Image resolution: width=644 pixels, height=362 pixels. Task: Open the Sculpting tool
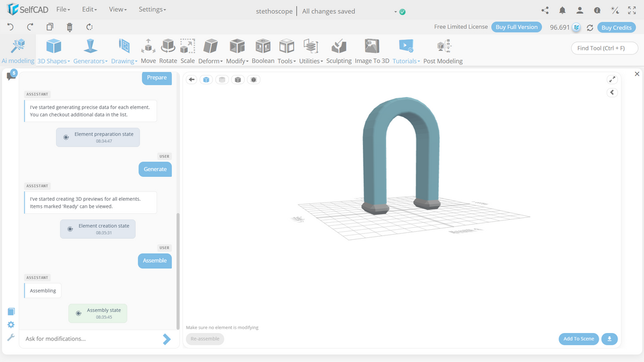tap(339, 51)
